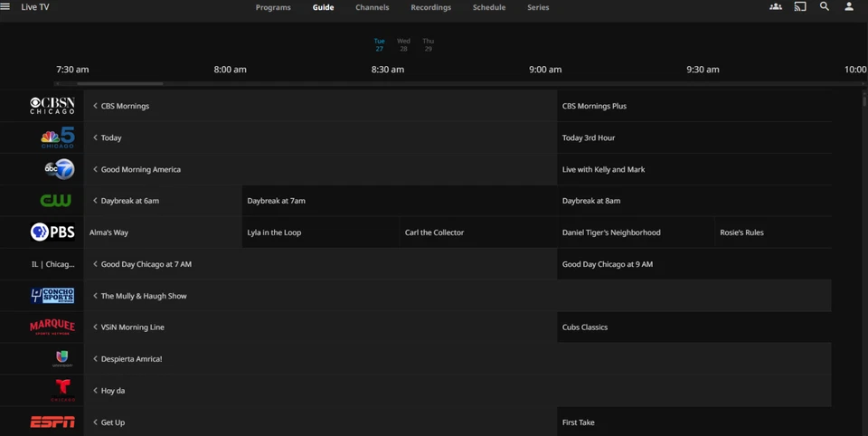The image size is (868, 436).
Task: Select Thu 29 in date picker
Action: (x=428, y=45)
